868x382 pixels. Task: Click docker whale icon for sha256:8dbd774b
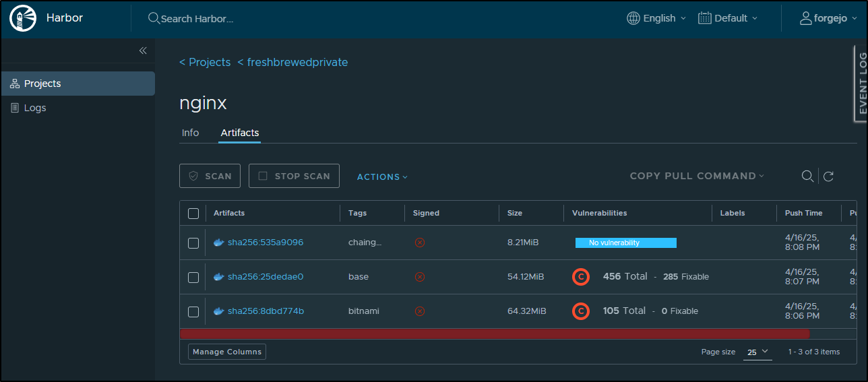pos(218,311)
